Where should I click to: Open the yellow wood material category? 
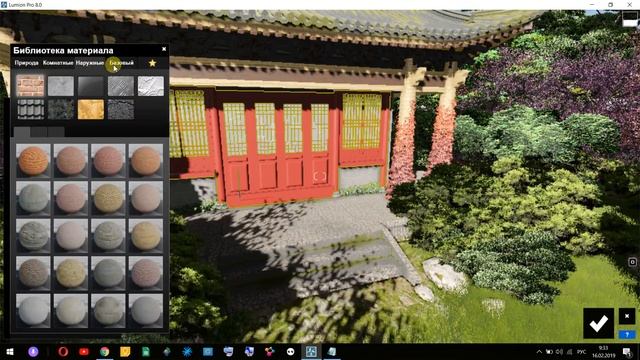coord(91,109)
